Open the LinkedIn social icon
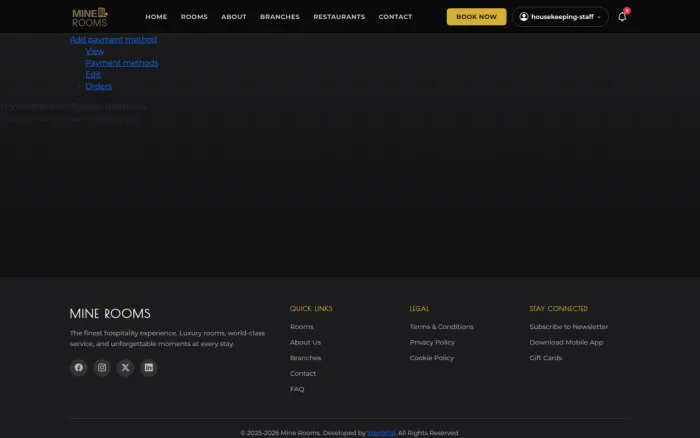Viewport: 700px width, 438px height. click(x=149, y=367)
